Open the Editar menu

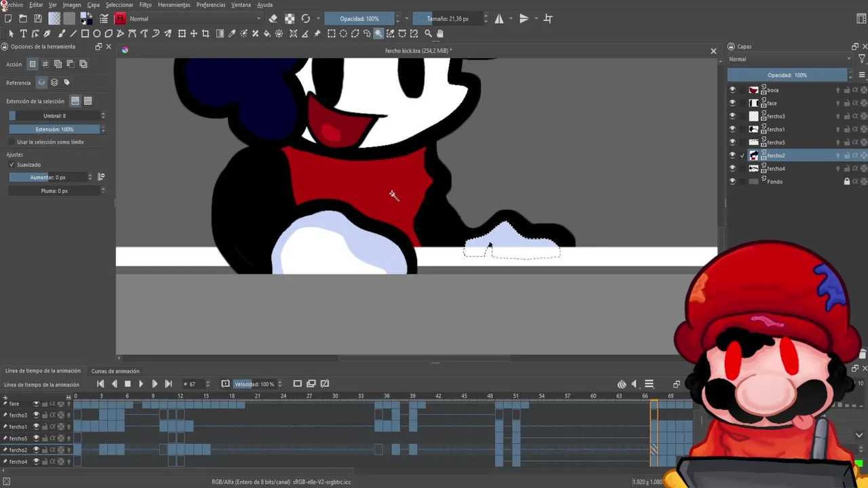[x=36, y=5]
